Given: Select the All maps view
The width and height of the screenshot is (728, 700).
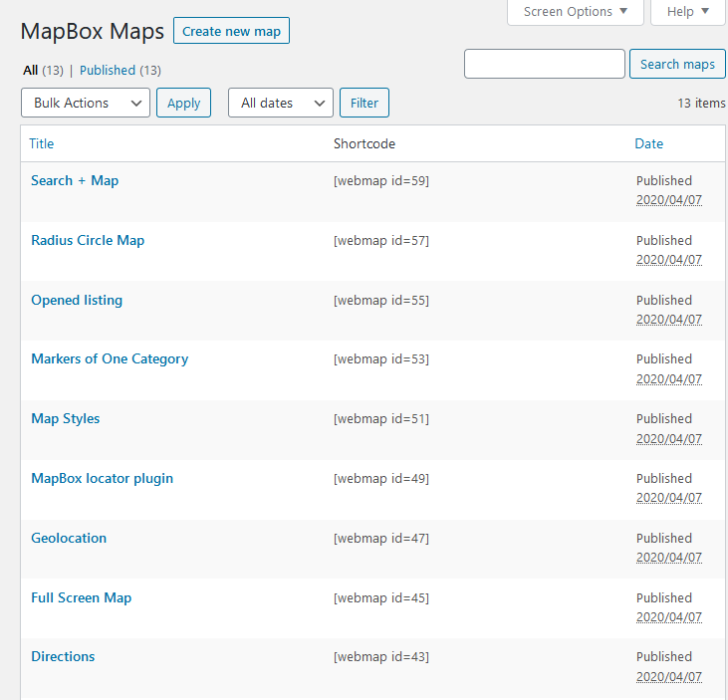Looking at the screenshot, I should coord(31,70).
